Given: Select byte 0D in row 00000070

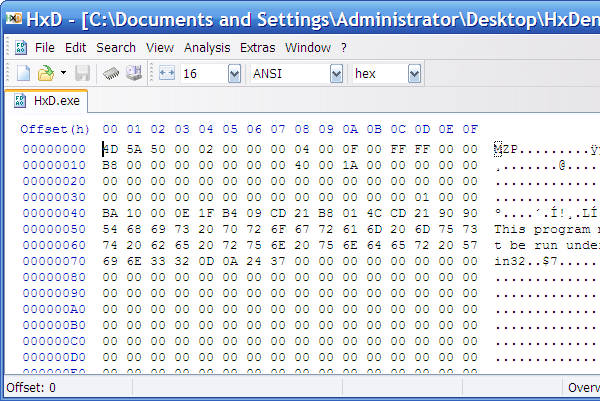Looking at the screenshot, I should (206, 261).
